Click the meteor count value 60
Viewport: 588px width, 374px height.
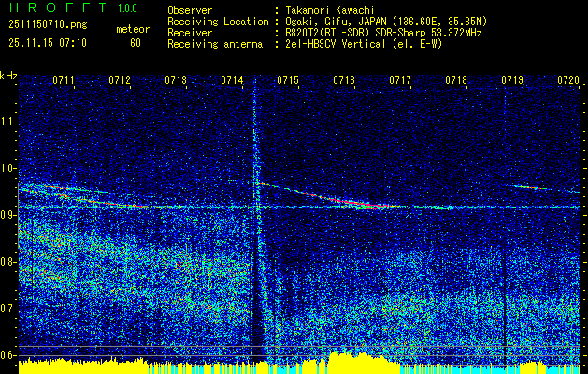(136, 43)
